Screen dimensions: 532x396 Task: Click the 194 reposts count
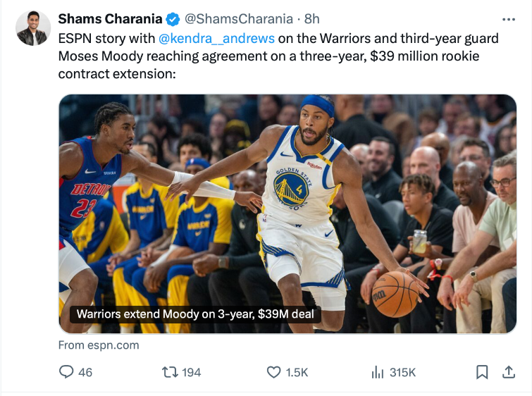pyautogui.click(x=192, y=372)
